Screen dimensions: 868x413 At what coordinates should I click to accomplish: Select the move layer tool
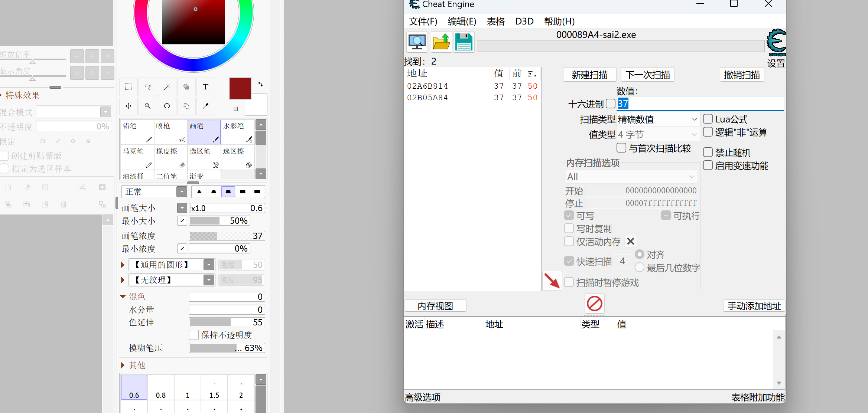pyautogui.click(x=128, y=106)
